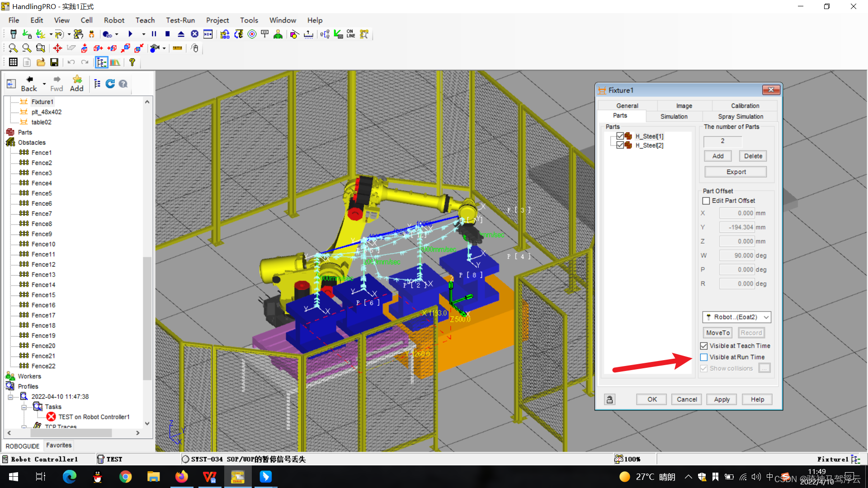
Task: Open the camera view dropdown arrow
Action: 164,48
